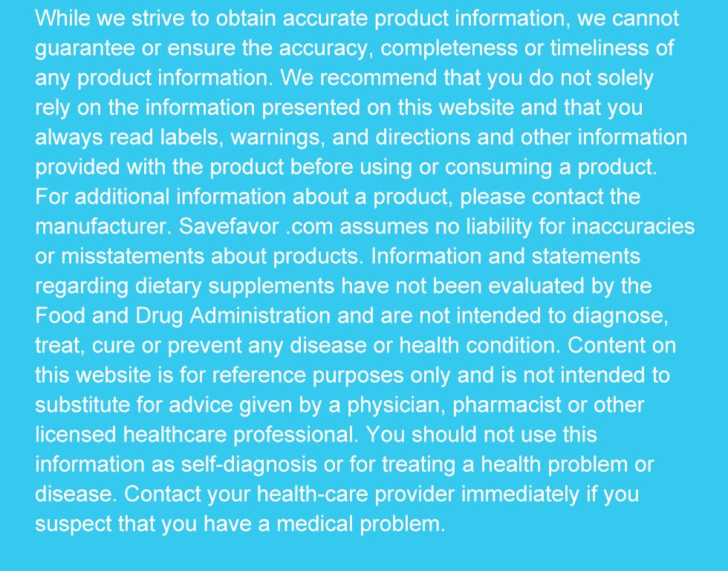The width and height of the screenshot is (728, 571).
Task: Click the word 'health-care' near the bottom
Action: (x=313, y=494)
